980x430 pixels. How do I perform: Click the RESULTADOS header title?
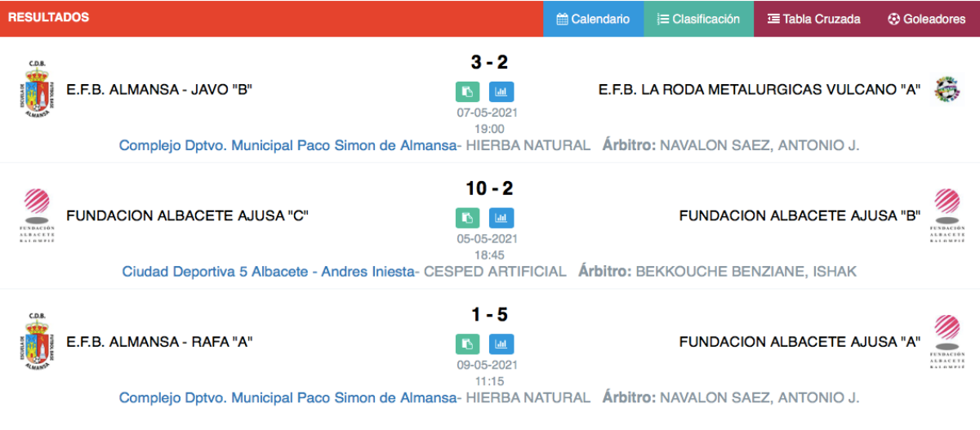pyautogui.click(x=48, y=17)
